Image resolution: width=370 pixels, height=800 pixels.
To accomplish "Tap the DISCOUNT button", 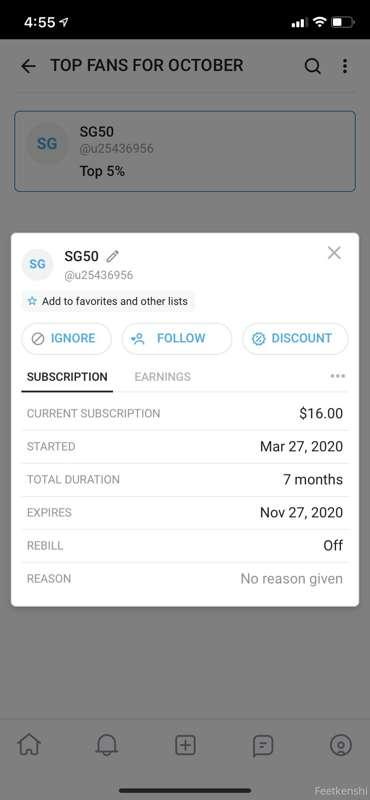I will 295,338.
